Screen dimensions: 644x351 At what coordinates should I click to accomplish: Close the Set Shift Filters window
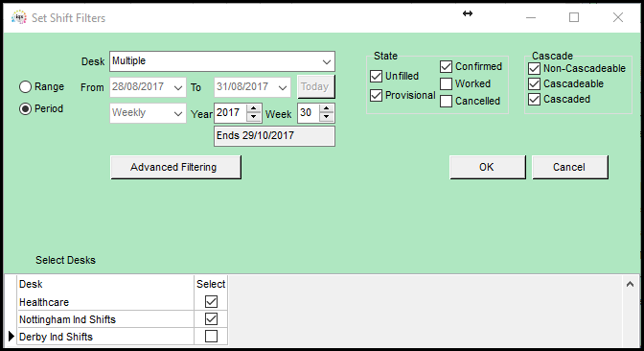pyautogui.click(x=618, y=17)
